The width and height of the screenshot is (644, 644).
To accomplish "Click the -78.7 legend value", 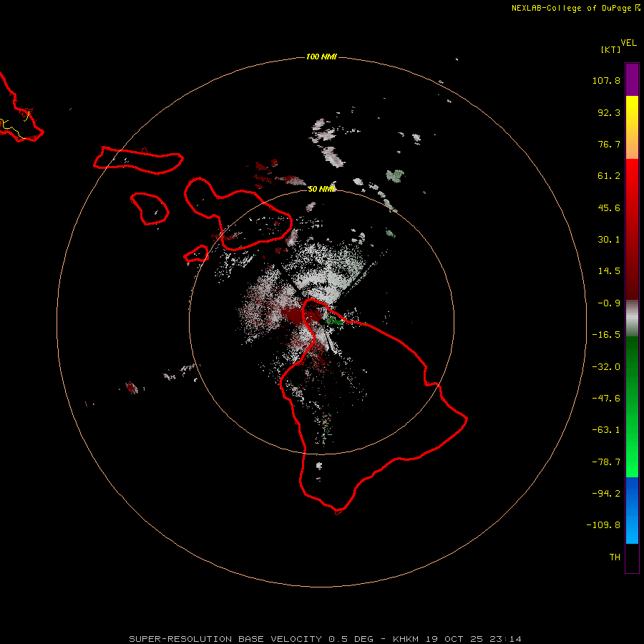I will click(606, 462).
